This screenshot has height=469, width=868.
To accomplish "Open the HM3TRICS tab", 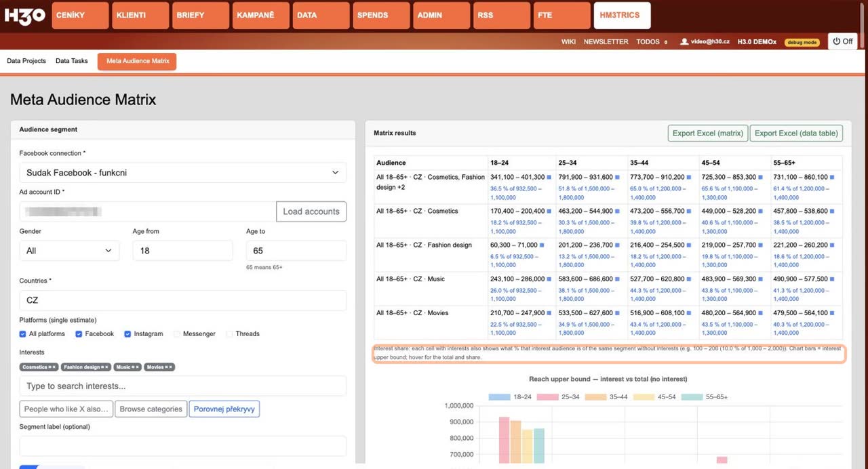I will (622, 16).
